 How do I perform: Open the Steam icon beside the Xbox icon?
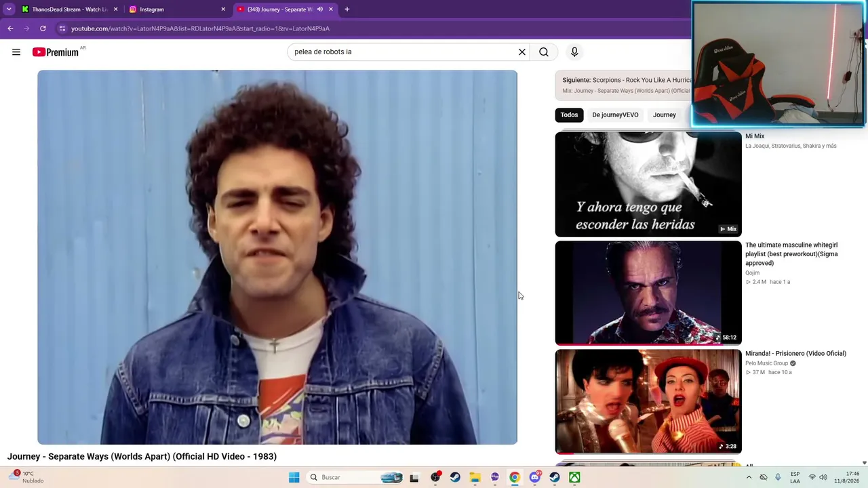click(555, 477)
